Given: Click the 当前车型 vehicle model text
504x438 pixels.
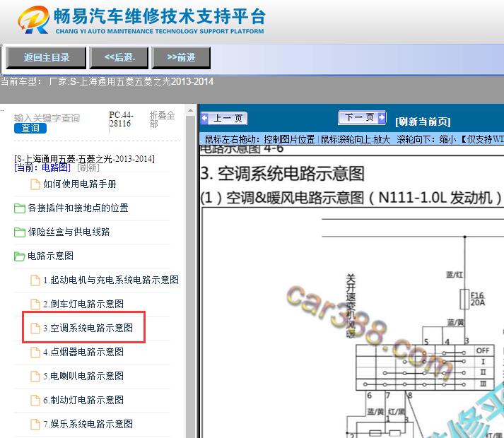Looking at the screenshot, I should pos(107,82).
